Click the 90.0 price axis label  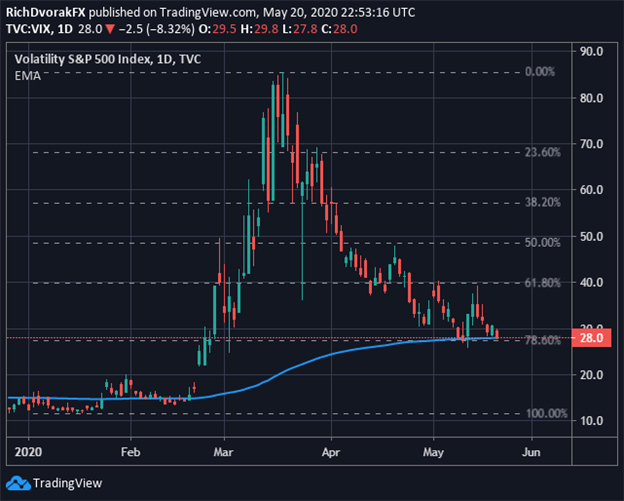click(591, 51)
